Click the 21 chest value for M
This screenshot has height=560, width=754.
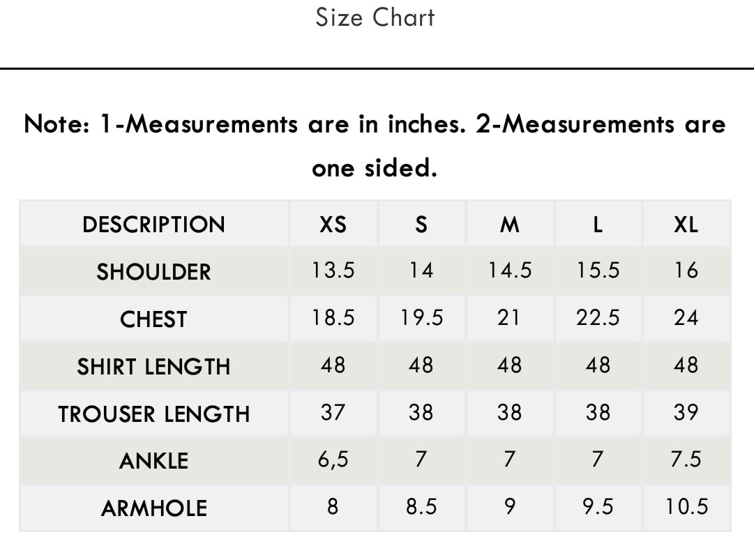point(510,318)
